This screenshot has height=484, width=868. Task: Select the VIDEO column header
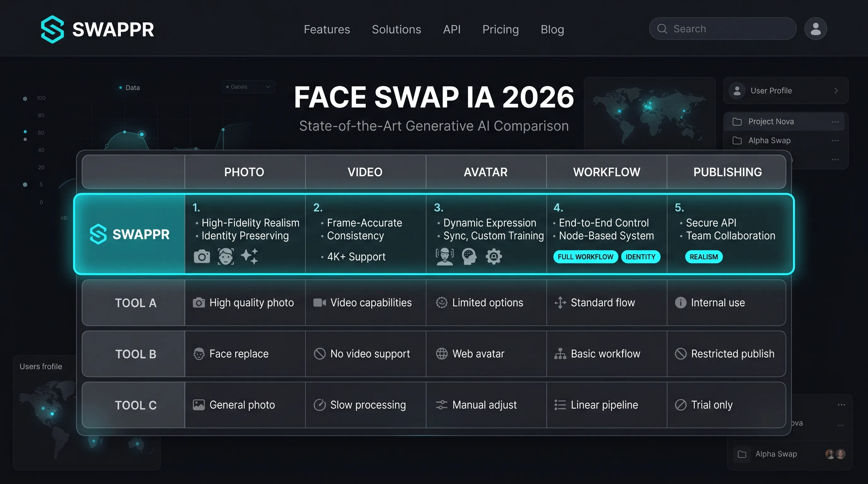pyautogui.click(x=365, y=172)
